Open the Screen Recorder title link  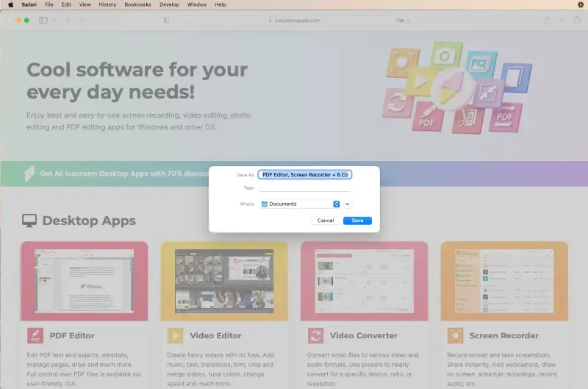504,336
